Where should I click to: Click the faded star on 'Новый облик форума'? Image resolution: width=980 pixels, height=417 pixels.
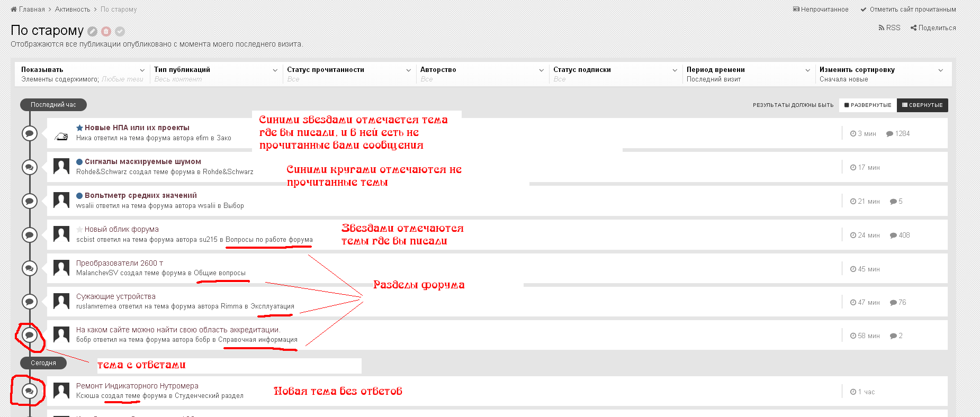pos(79,230)
